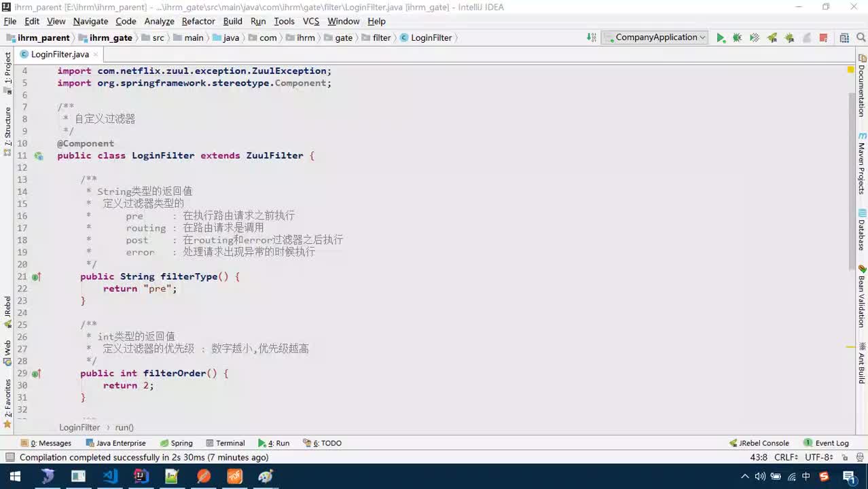Open the Project tool window
This screenshot has height=489, width=868.
tap(7, 73)
